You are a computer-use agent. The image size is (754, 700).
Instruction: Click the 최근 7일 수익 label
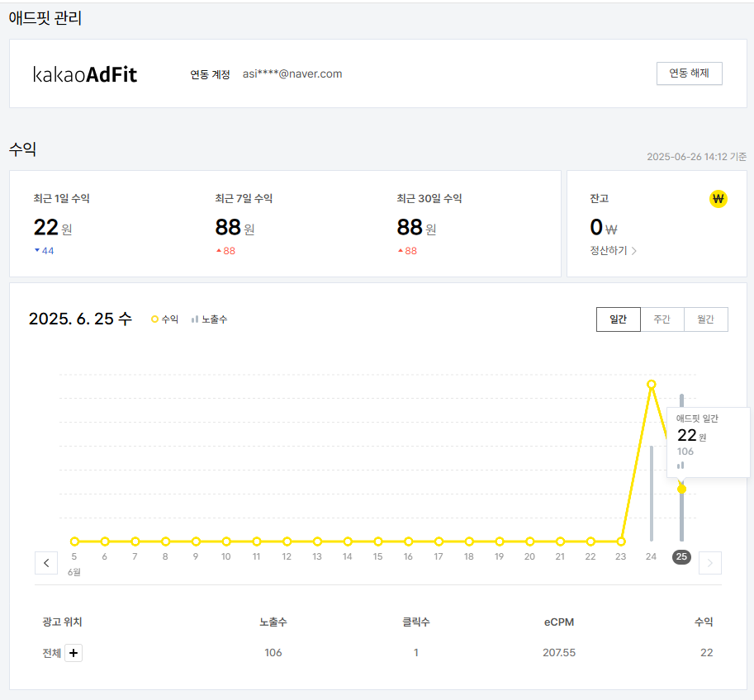click(244, 199)
